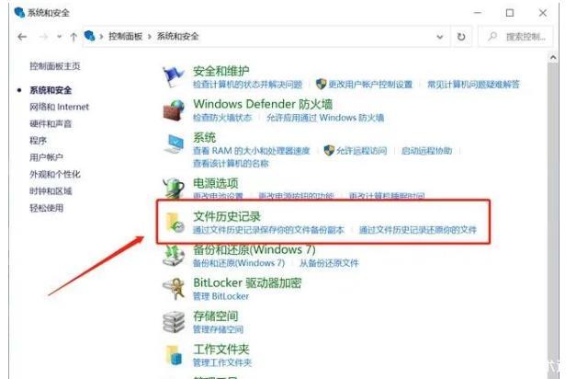Refresh the control panel view
The width and height of the screenshot is (588, 379).
point(461,37)
